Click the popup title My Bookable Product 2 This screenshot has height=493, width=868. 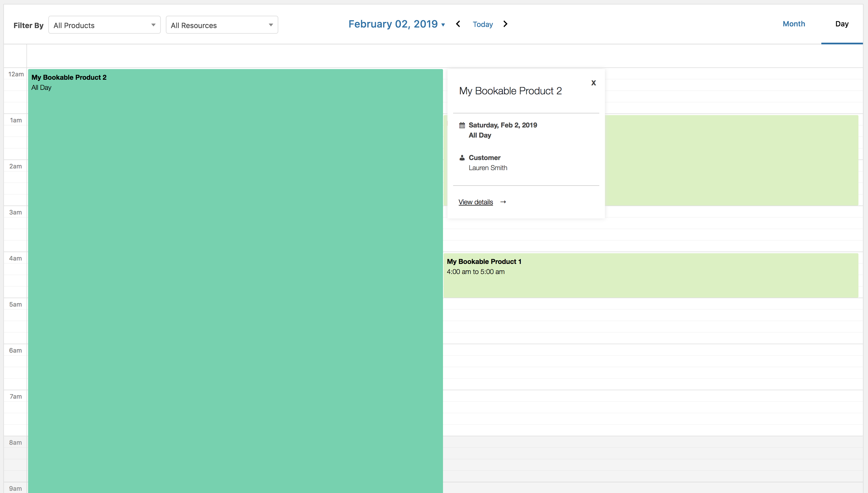[510, 91]
